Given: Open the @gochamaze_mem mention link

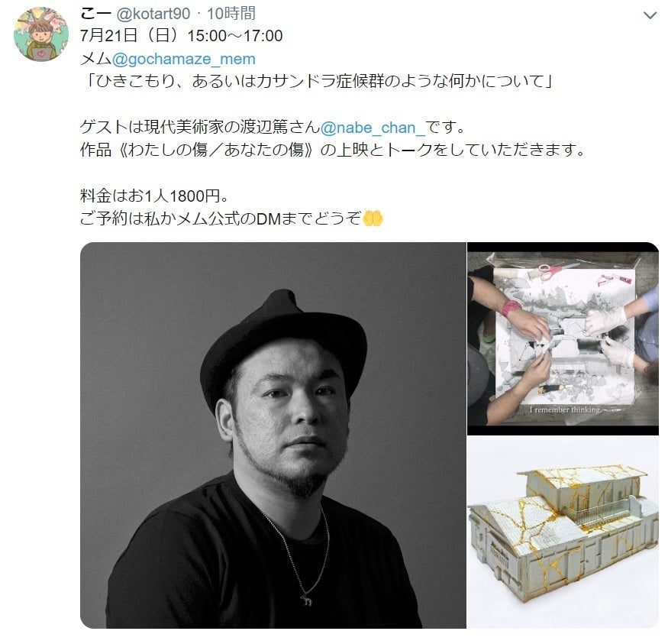Looking at the screenshot, I should click(184, 59).
